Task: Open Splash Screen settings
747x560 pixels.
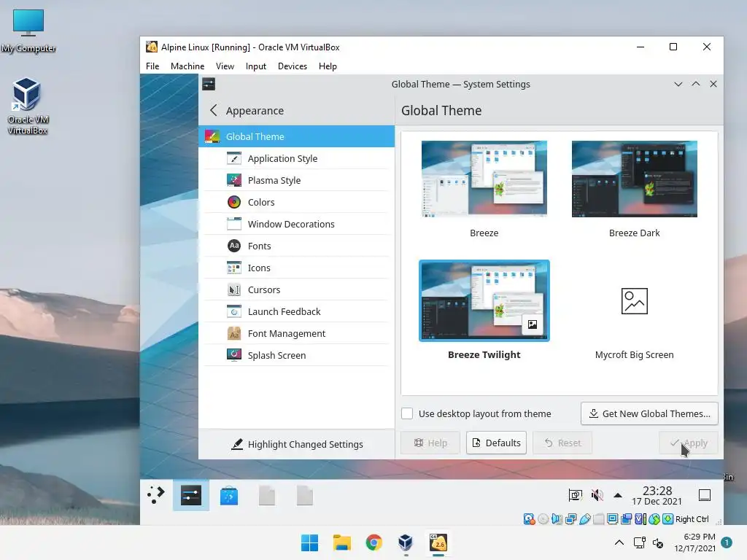Action: pos(296,356)
